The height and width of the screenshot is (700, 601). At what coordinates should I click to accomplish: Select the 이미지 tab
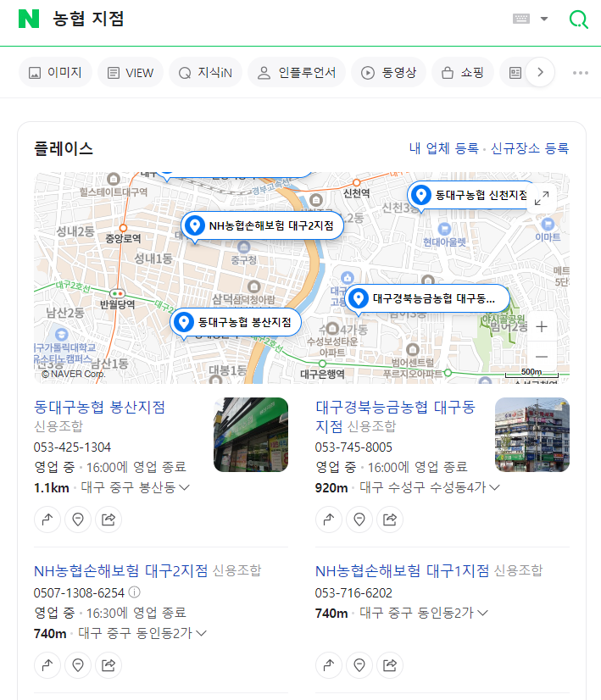(55, 72)
